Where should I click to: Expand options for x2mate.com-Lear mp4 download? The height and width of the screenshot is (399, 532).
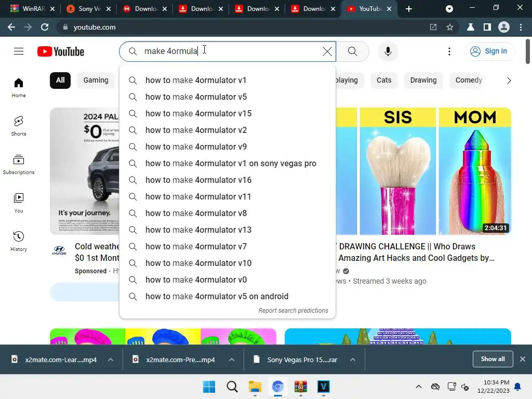pyautogui.click(x=111, y=360)
